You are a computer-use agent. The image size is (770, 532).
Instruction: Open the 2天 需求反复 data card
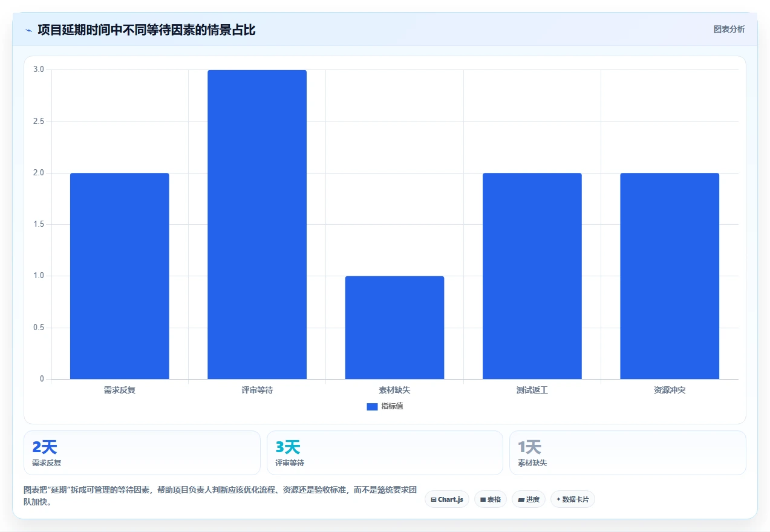pos(142,453)
